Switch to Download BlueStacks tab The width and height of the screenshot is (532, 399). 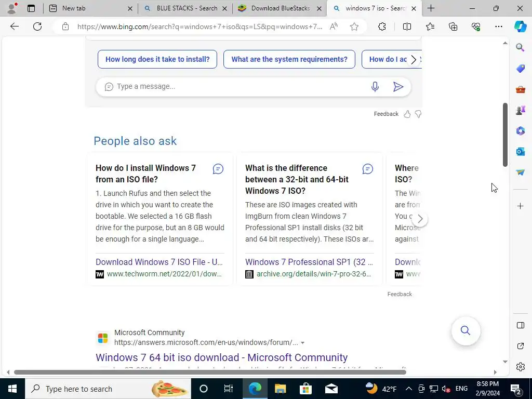click(280, 8)
